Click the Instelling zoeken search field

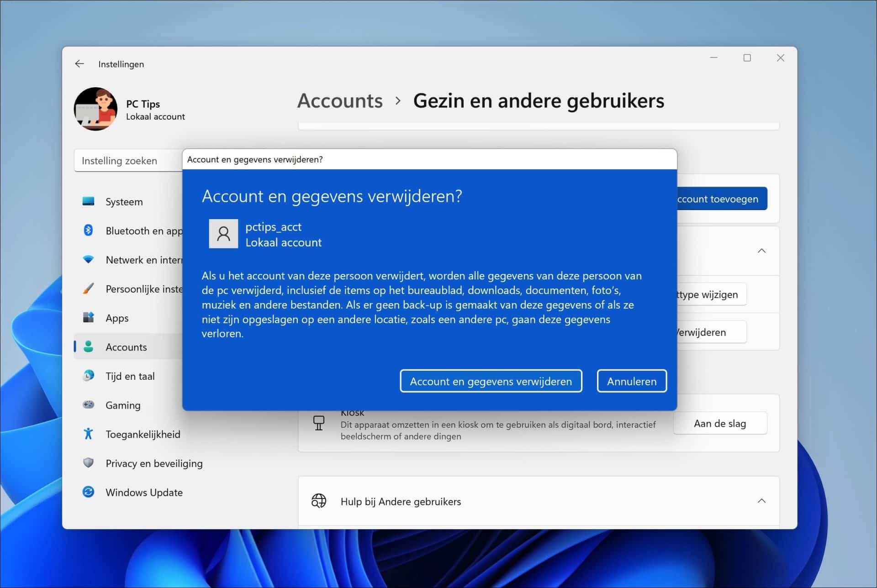point(120,161)
